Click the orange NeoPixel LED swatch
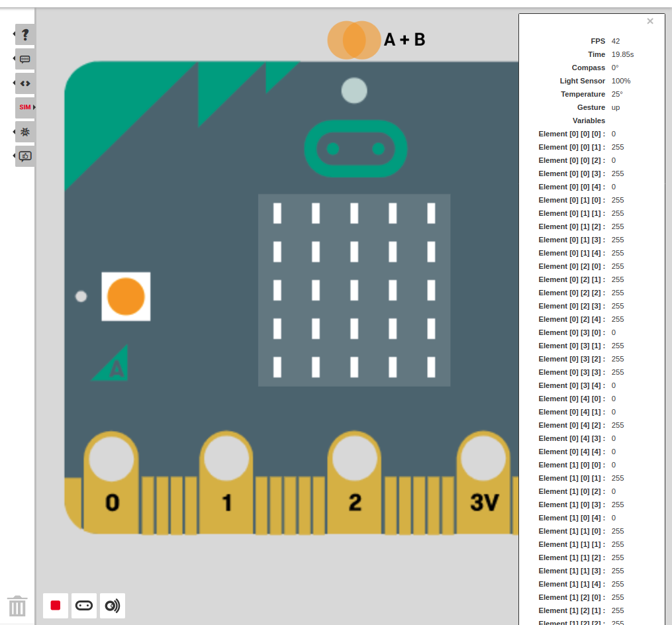672x625 pixels. click(x=126, y=297)
